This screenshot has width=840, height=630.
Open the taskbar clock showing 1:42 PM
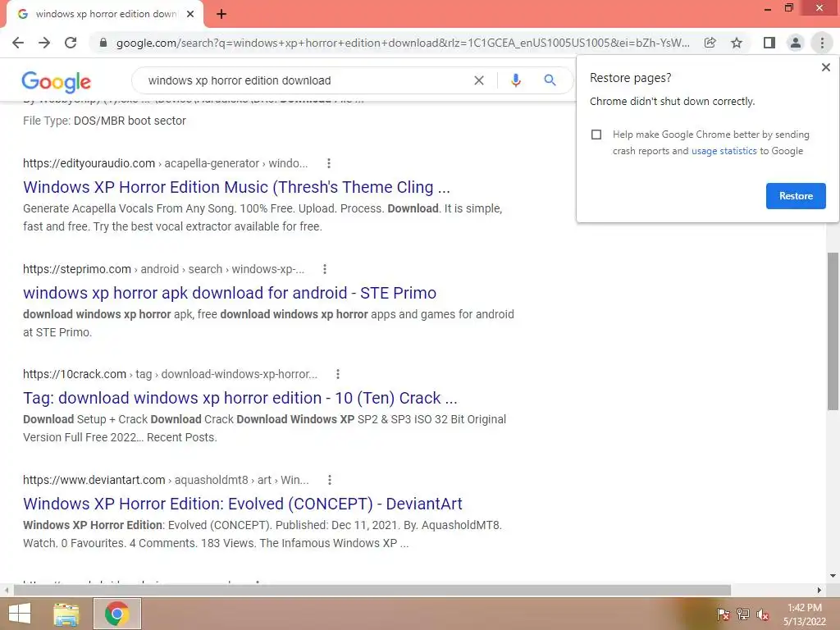[x=804, y=614]
